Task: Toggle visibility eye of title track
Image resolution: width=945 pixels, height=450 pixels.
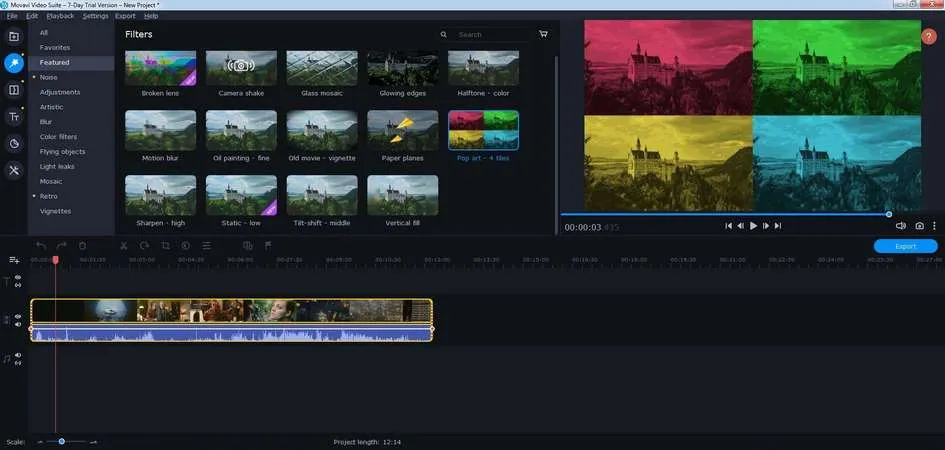Action: [x=18, y=277]
